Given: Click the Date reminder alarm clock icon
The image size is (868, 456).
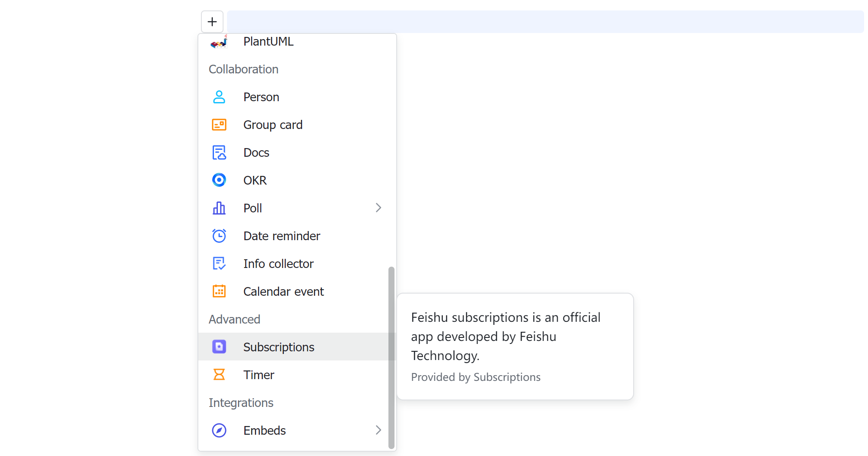Looking at the screenshot, I should coord(219,236).
